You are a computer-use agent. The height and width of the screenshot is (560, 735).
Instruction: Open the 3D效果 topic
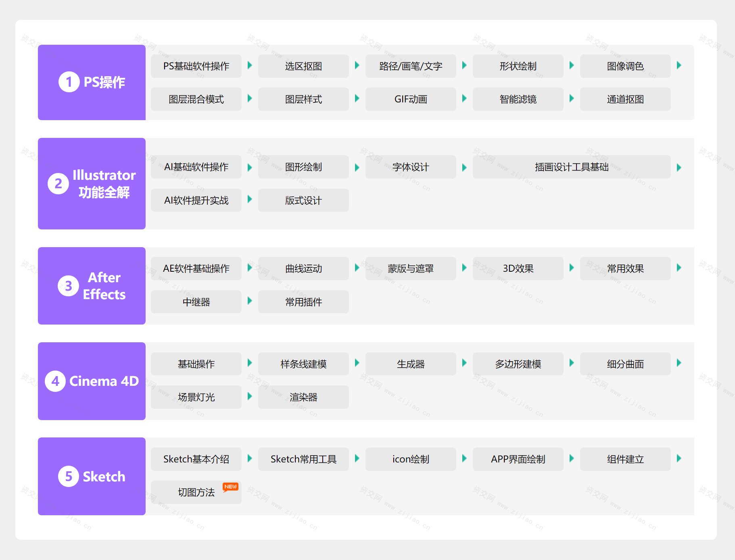[x=518, y=269]
